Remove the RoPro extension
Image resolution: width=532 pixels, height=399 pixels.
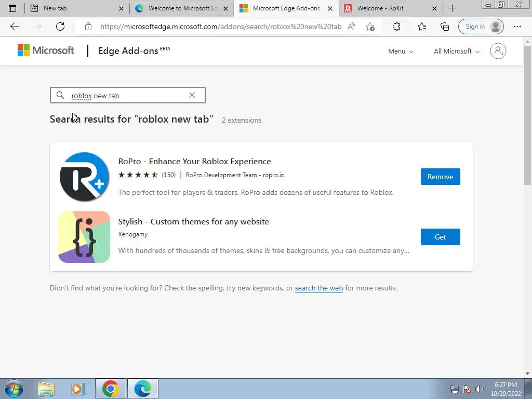pos(441,177)
